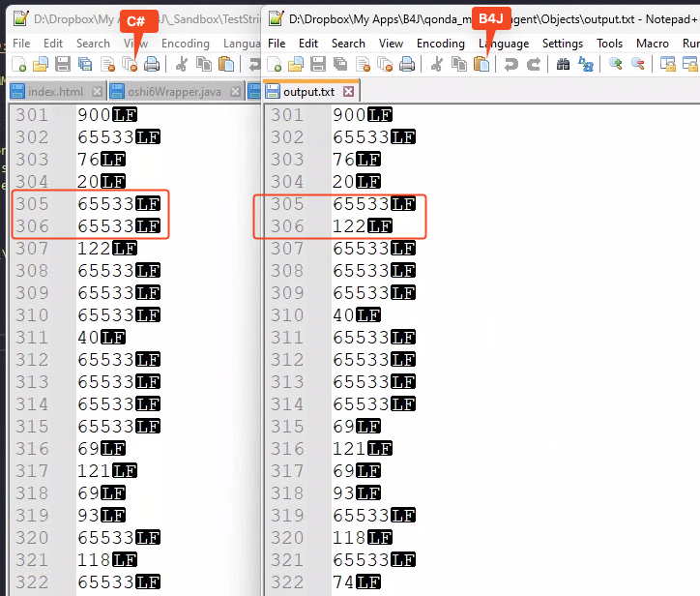
Task: Open Tools menu in output.txt window
Action: [609, 44]
